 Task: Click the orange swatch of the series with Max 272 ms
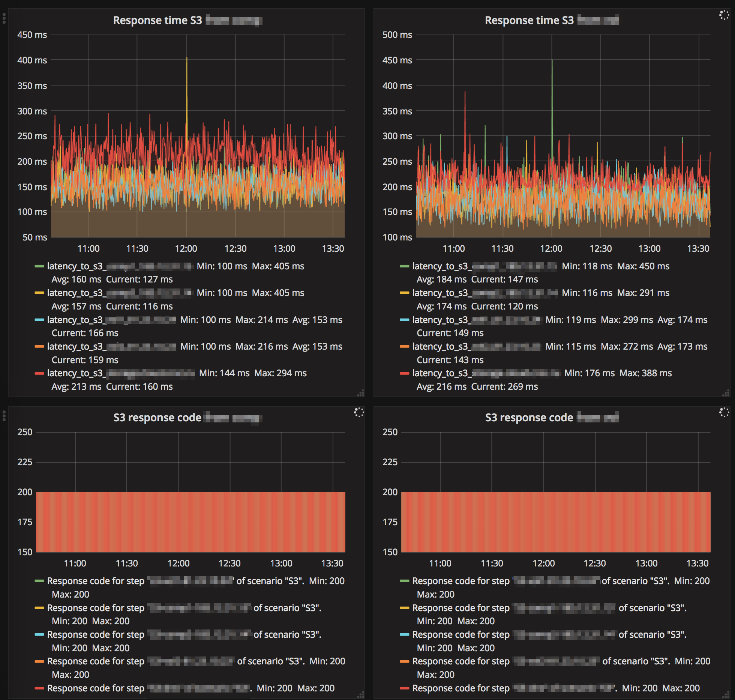coord(405,347)
